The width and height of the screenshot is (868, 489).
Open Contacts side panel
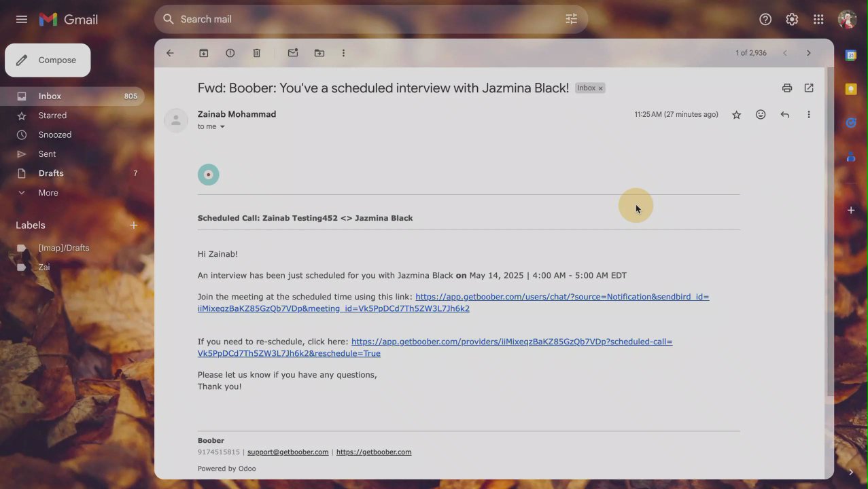click(851, 157)
